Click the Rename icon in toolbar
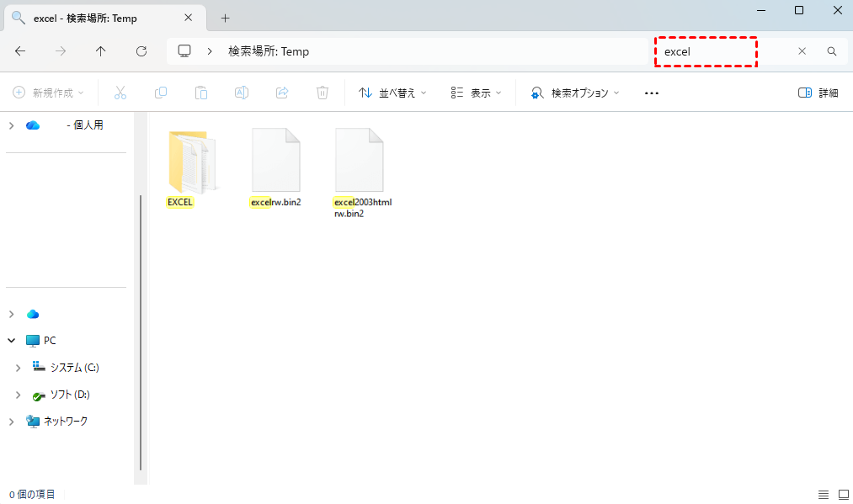Screen dimensions: 853x504 242,93
